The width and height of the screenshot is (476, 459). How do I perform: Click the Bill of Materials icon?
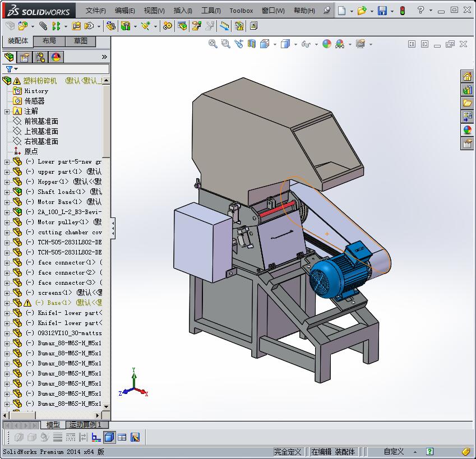click(182, 26)
